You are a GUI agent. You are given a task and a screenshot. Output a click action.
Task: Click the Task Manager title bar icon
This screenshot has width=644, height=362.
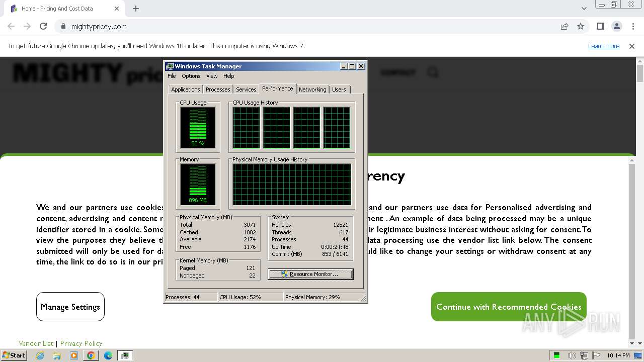(x=170, y=66)
